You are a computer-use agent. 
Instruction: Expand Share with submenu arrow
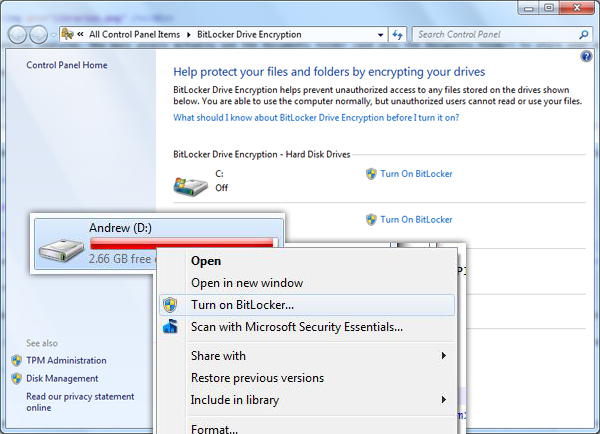[x=443, y=356]
